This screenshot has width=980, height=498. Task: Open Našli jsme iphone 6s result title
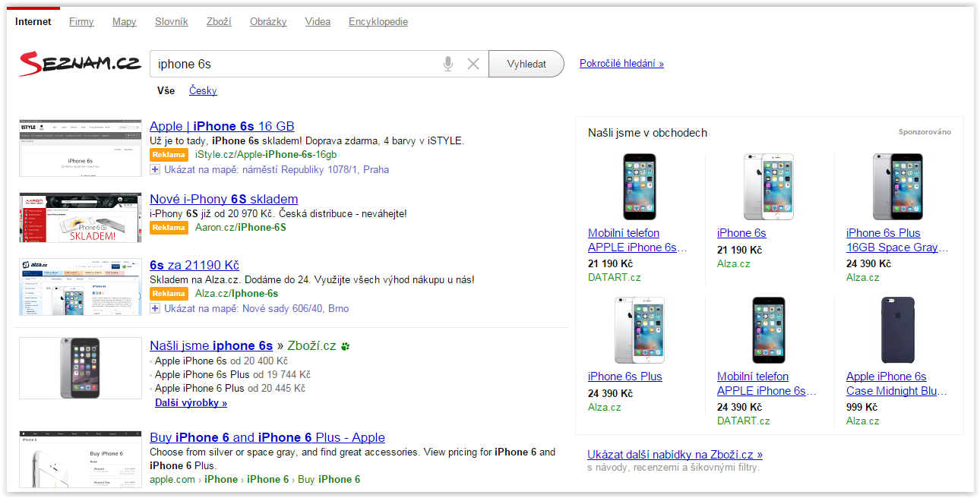211,345
